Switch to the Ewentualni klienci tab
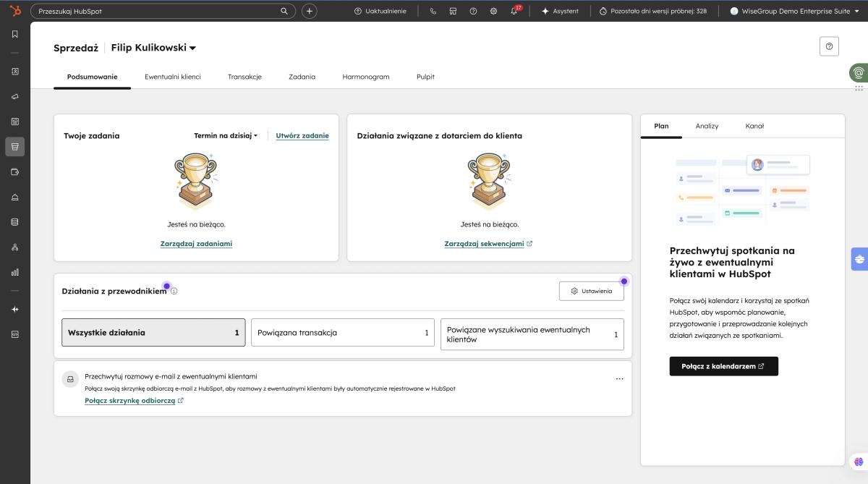The width and height of the screenshot is (868, 484). pyautogui.click(x=173, y=77)
